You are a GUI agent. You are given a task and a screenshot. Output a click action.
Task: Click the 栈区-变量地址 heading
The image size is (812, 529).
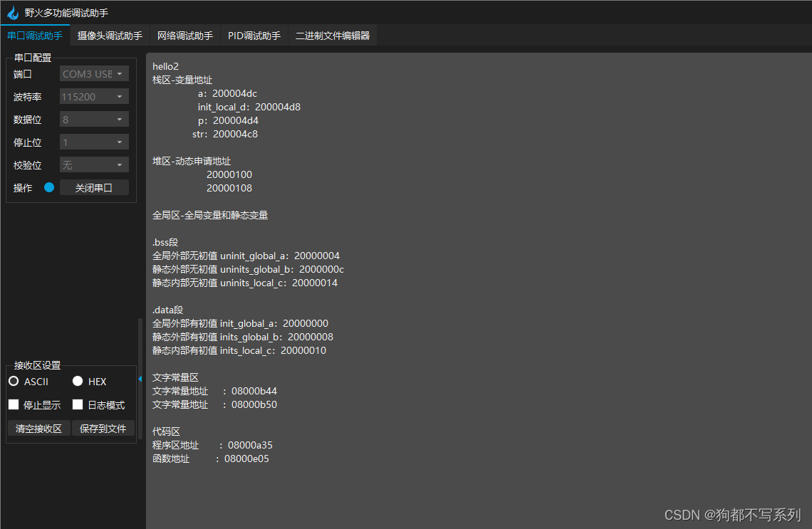[182, 80]
